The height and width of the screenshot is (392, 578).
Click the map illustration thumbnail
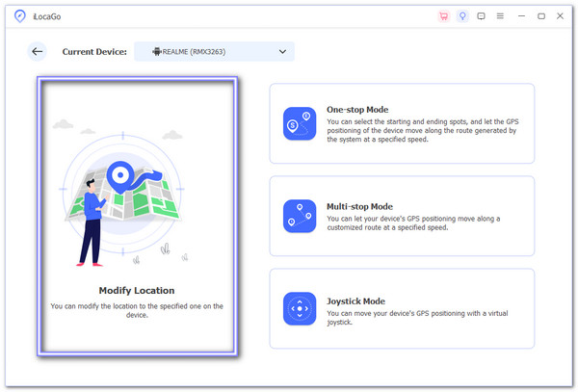point(123,195)
